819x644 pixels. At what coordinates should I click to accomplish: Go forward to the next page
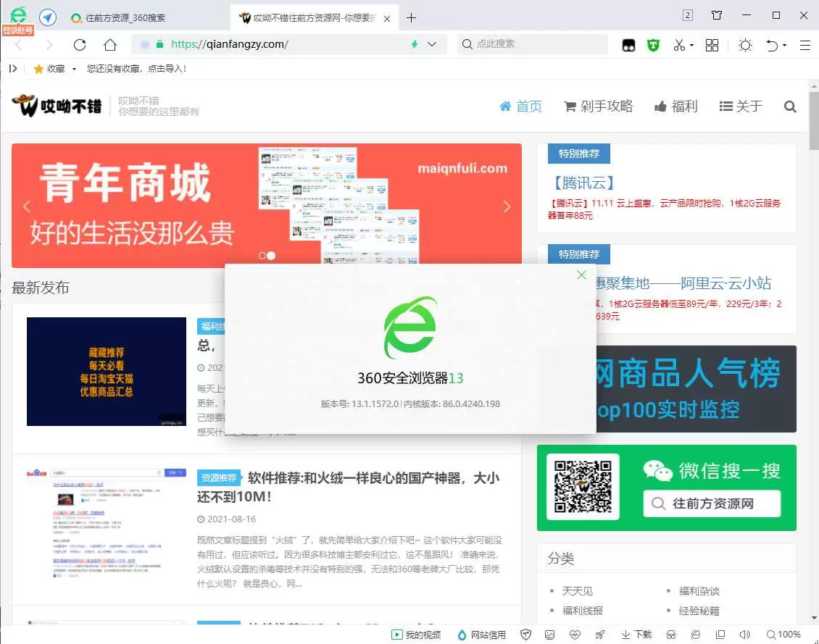(x=49, y=45)
